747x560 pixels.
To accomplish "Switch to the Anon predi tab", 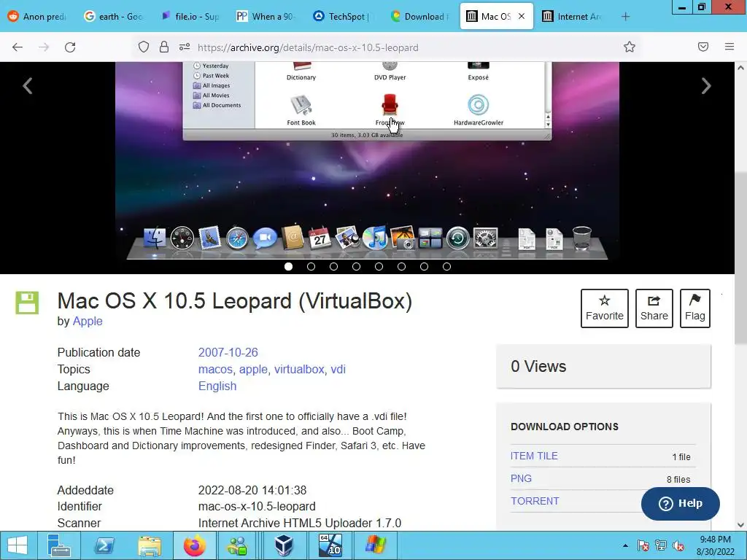I will (x=37, y=17).
